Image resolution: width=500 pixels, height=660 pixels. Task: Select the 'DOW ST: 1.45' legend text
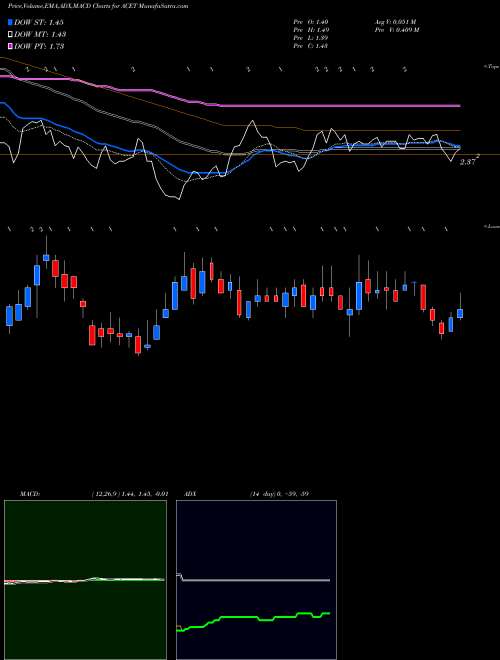pyautogui.click(x=39, y=22)
